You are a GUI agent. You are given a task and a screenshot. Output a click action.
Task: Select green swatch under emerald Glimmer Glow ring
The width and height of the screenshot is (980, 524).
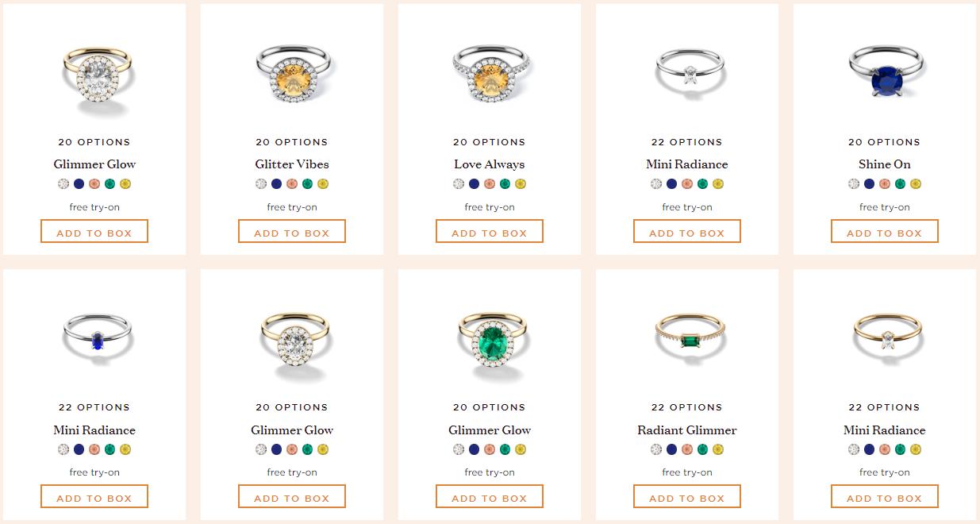505,449
